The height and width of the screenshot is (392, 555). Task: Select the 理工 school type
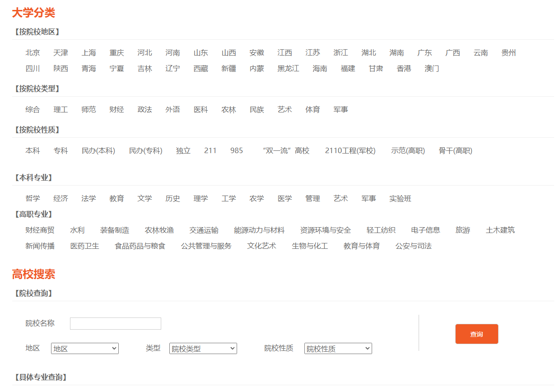point(61,110)
